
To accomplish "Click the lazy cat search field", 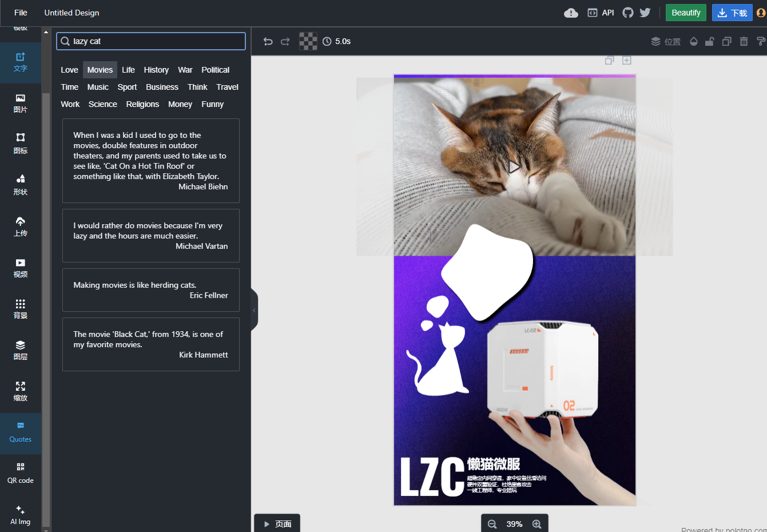I will coord(151,41).
